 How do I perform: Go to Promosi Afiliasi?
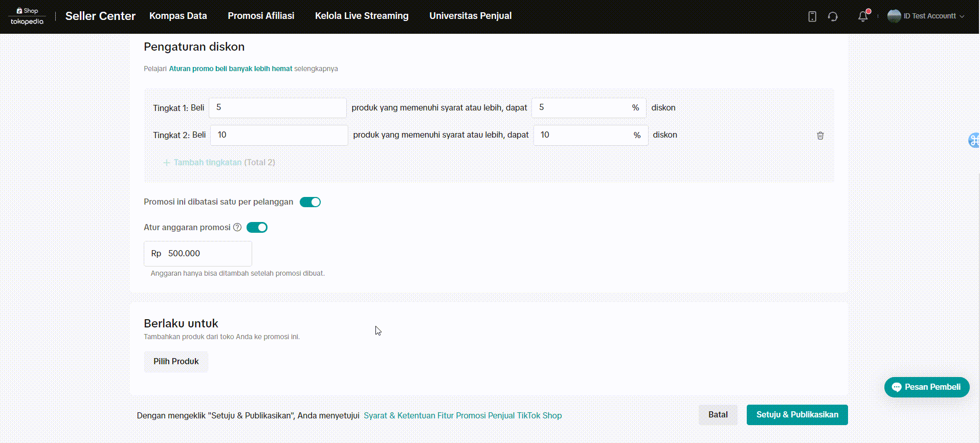pos(261,16)
